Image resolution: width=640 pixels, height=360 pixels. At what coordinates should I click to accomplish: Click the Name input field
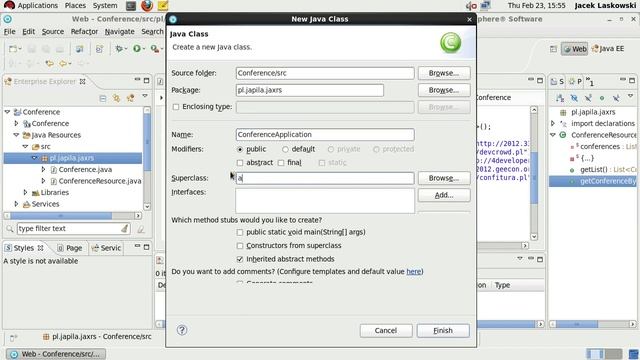pos(325,135)
